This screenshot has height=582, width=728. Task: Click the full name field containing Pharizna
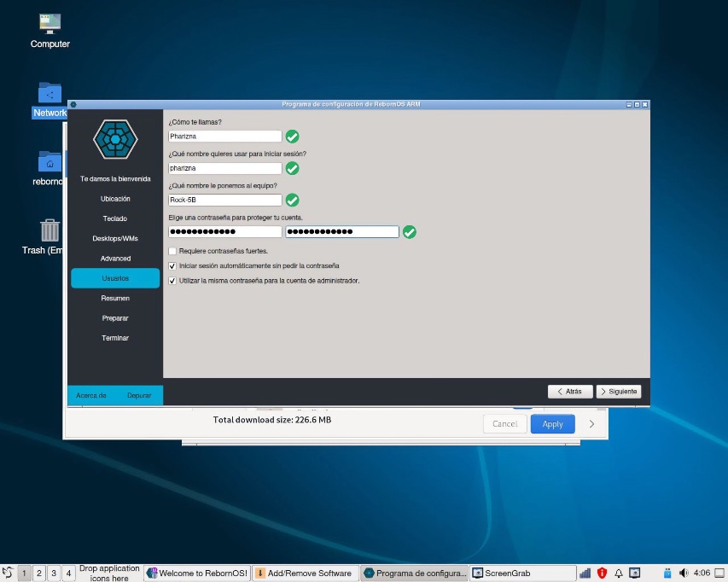coord(225,137)
